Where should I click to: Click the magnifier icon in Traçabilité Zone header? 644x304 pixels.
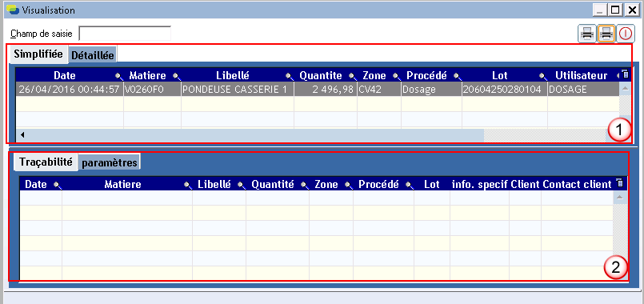348,185
